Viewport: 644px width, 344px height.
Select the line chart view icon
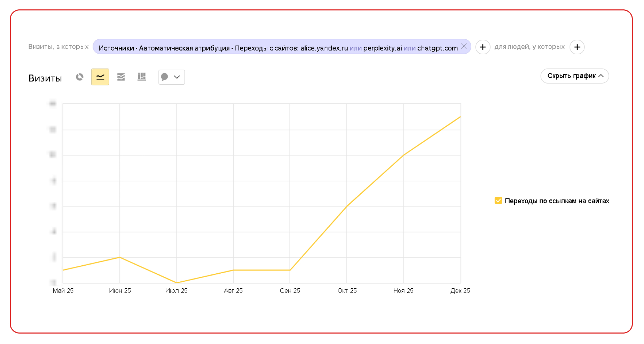pyautogui.click(x=100, y=77)
